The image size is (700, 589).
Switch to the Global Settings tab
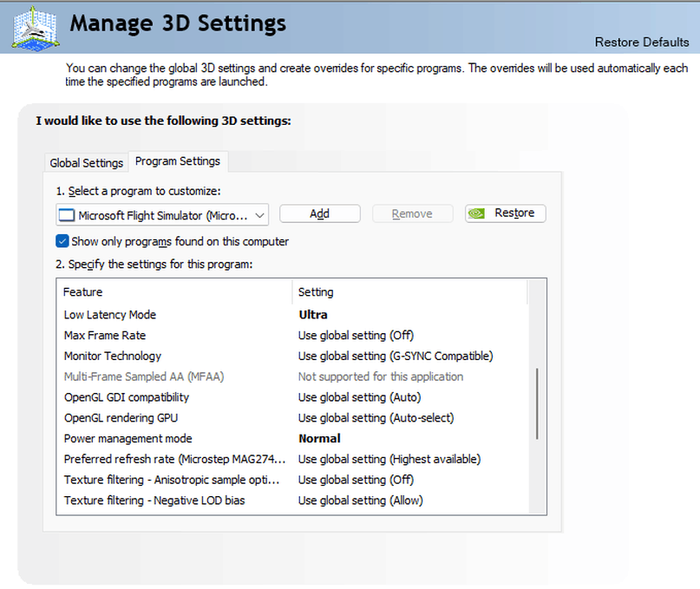86,163
